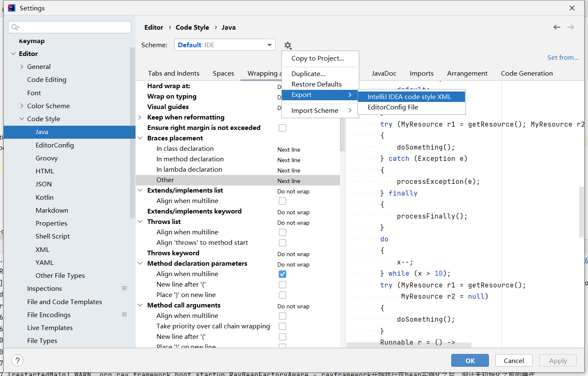This screenshot has height=376, width=588.
Task: Collapse Method declaration parameters section
Action: pos(140,264)
